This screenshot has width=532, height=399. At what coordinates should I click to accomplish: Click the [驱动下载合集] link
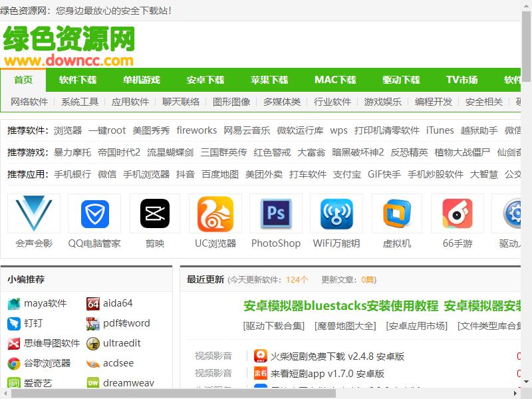tap(274, 326)
